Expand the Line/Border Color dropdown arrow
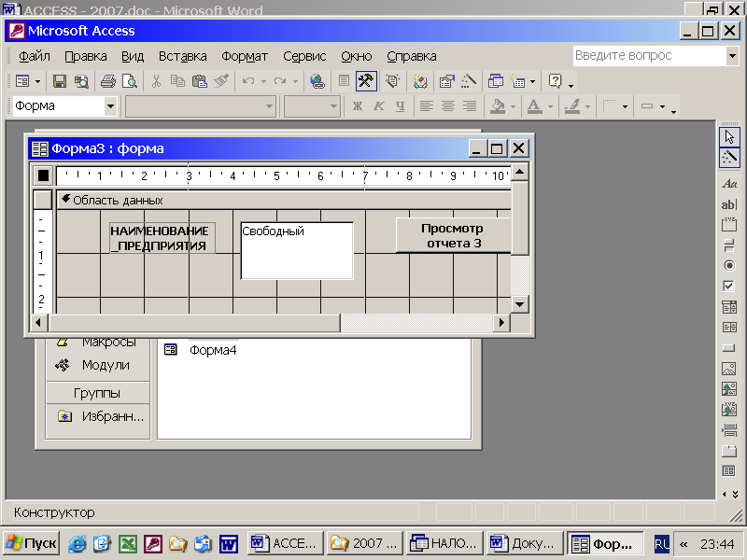Image resolution: width=747 pixels, height=560 pixels. [x=587, y=106]
